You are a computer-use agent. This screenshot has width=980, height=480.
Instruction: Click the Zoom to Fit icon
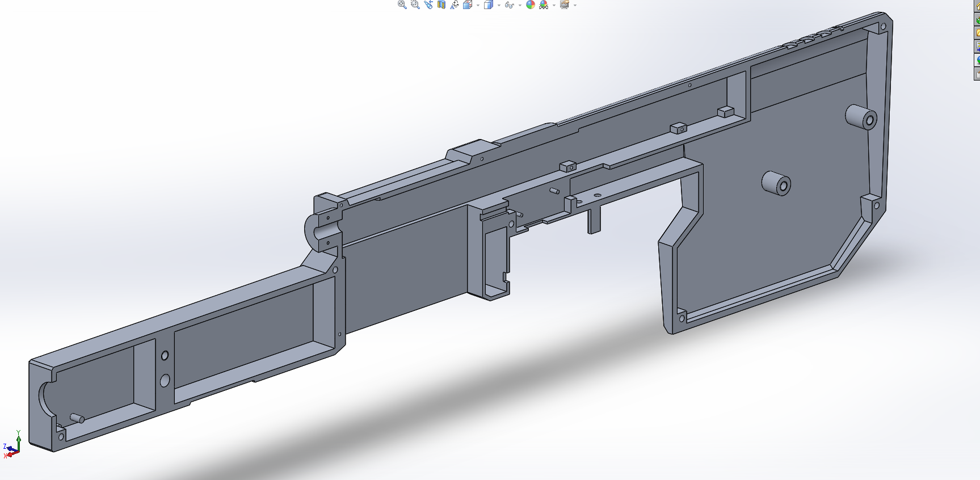tap(402, 5)
